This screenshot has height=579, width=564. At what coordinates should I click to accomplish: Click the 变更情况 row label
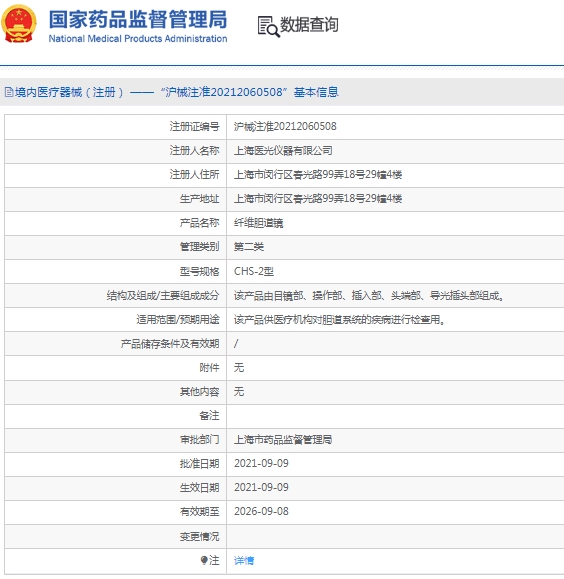199,536
